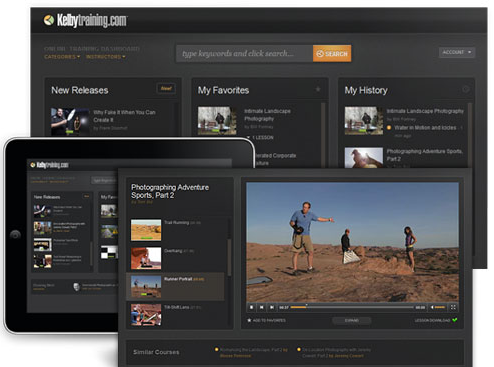Click the Kelbytraining.com logo in the dashboard header
The width and height of the screenshot is (494, 367).
point(85,20)
